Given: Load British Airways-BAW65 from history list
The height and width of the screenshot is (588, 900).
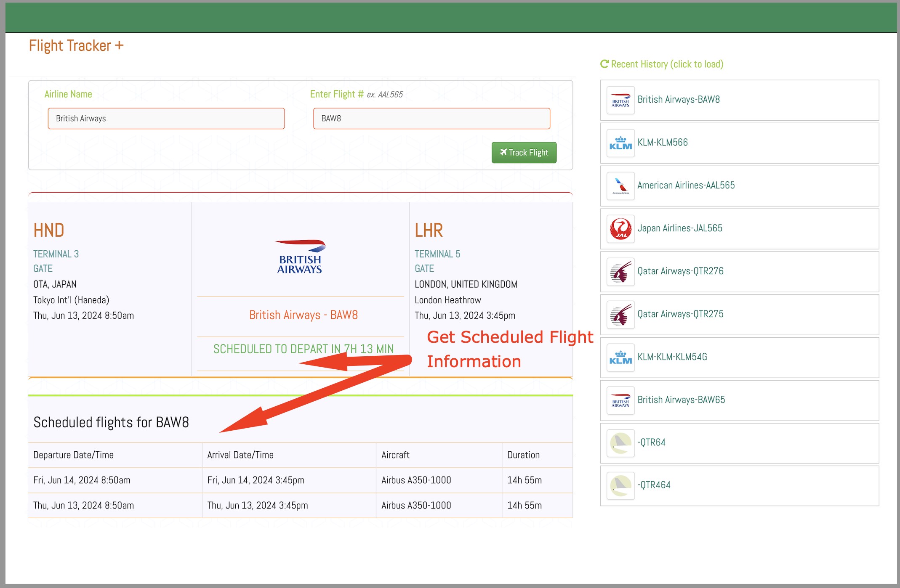Looking at the screenshot, I should point(681,400).
